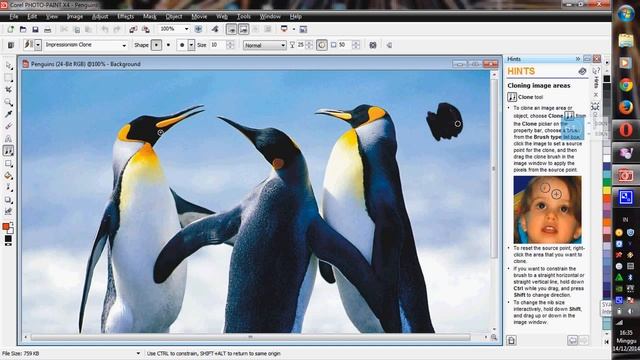Click the Hints globe help icon
640x360 pixels.
click(582, 71)
